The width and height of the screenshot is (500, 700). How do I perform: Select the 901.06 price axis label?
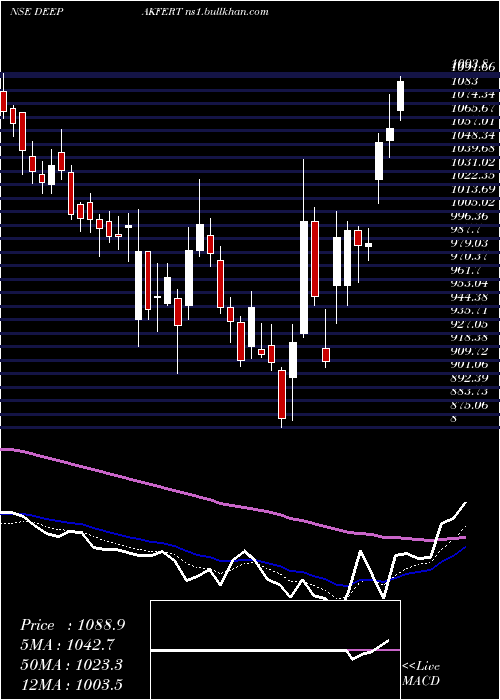(470, 364)
